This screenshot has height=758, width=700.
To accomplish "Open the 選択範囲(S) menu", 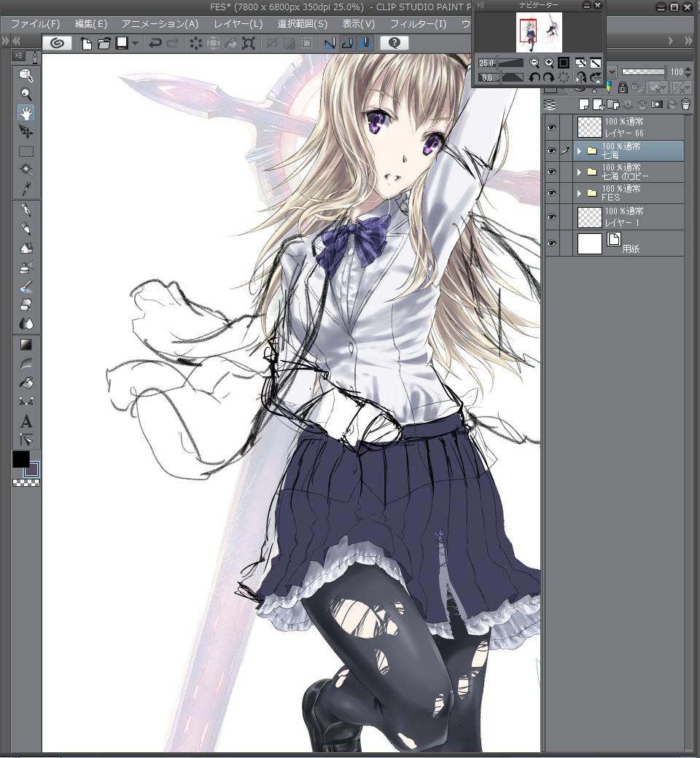I will point(303,24).
